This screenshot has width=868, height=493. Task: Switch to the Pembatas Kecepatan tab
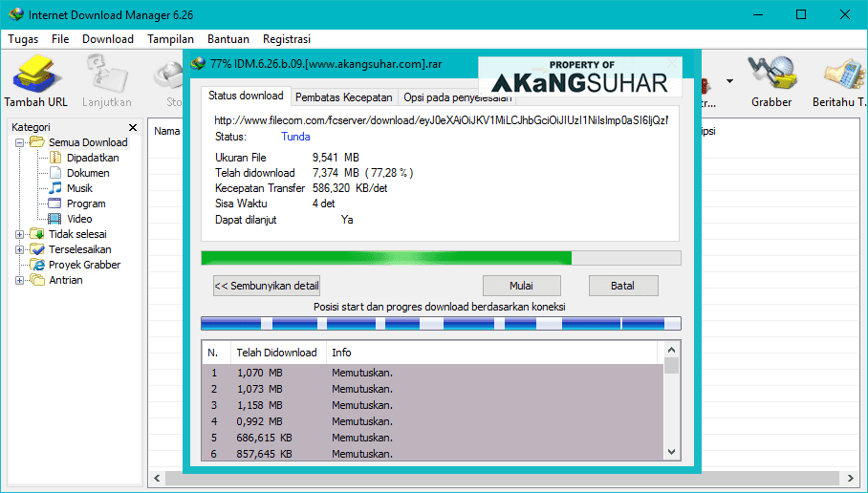[344, 97]
